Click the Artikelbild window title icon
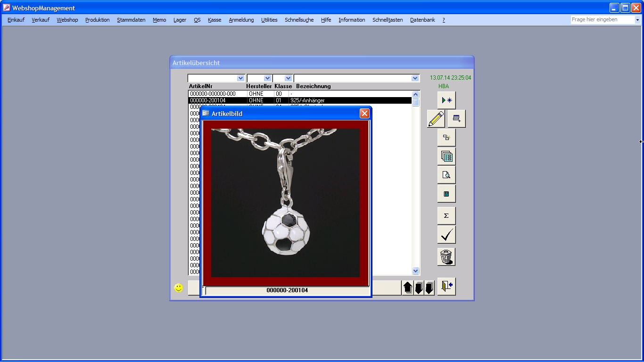 point(206,113)
